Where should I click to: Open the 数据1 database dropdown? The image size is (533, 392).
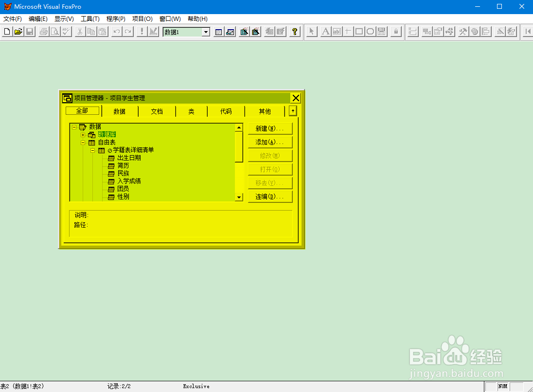(x=206, y=32)
